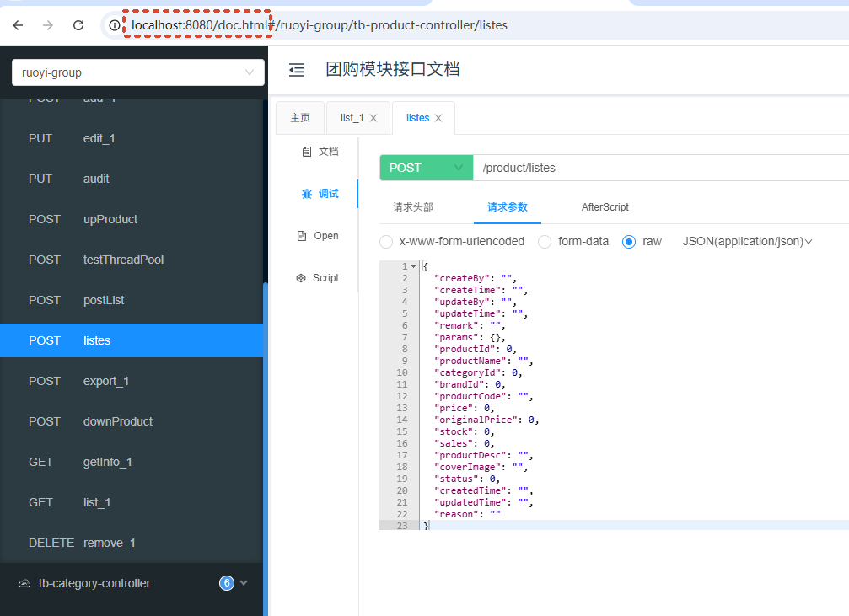Switch to the list_1 tab
This screenshot has width=849, height=616.
(x=352, y=118)
